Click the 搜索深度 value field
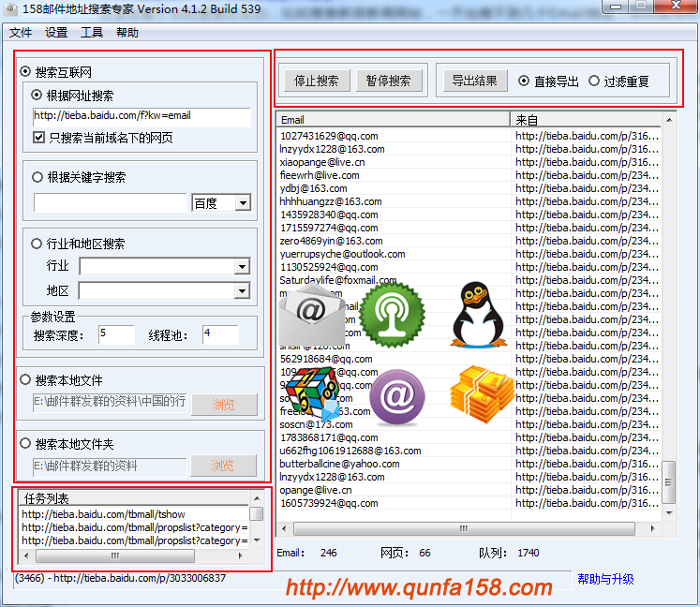This screenshot has width=700, height=607. (x=116, y=334)
